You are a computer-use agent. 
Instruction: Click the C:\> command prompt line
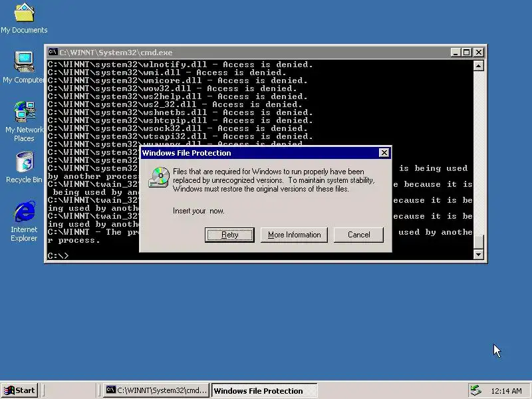pos(58,256)
